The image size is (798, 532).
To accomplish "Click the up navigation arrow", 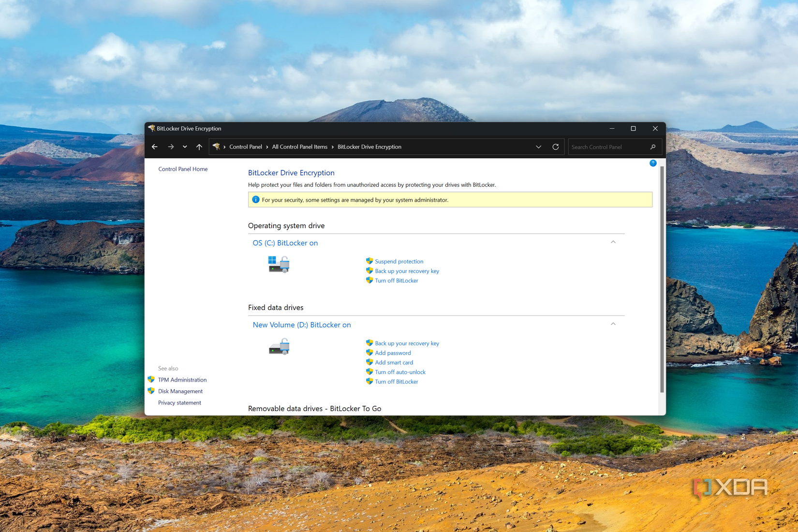I will 199,147.
